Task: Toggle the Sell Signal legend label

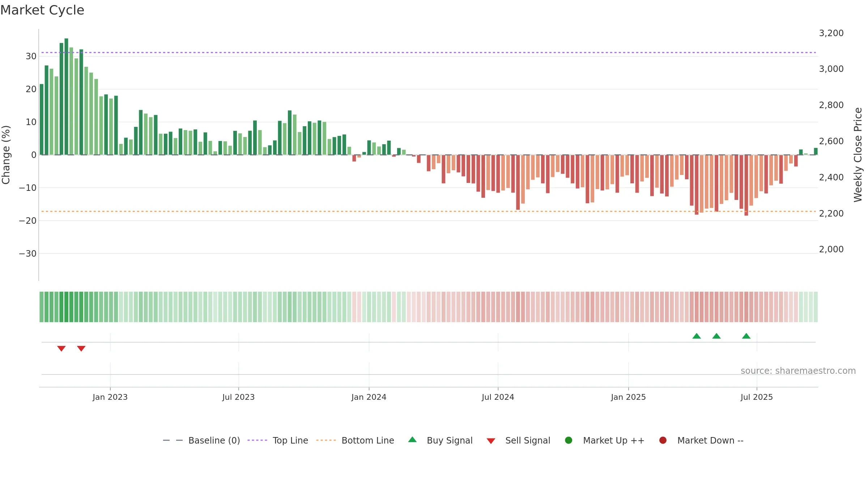Action: point(528,440)
